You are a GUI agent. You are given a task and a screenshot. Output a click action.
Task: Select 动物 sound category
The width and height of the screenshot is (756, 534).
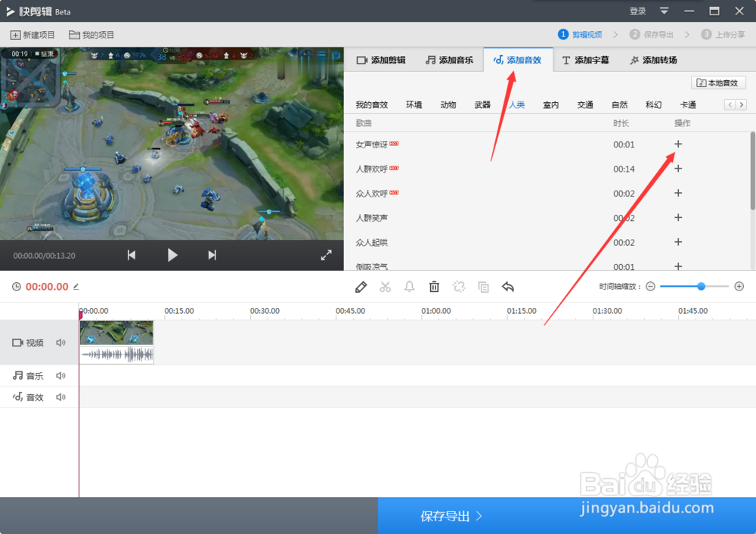point(448,104)
